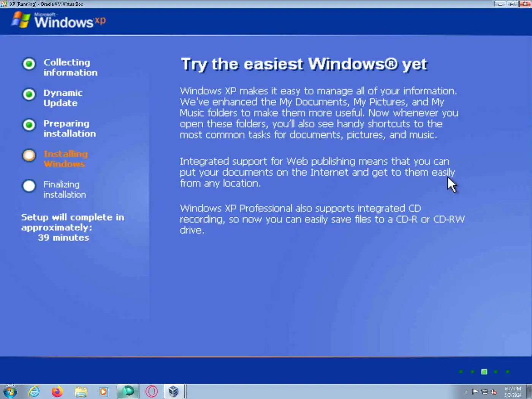Select the VirtualBox cube taskbar button
Image resolution: width=532 pixels, height=399 pixels.
[174, 391]
